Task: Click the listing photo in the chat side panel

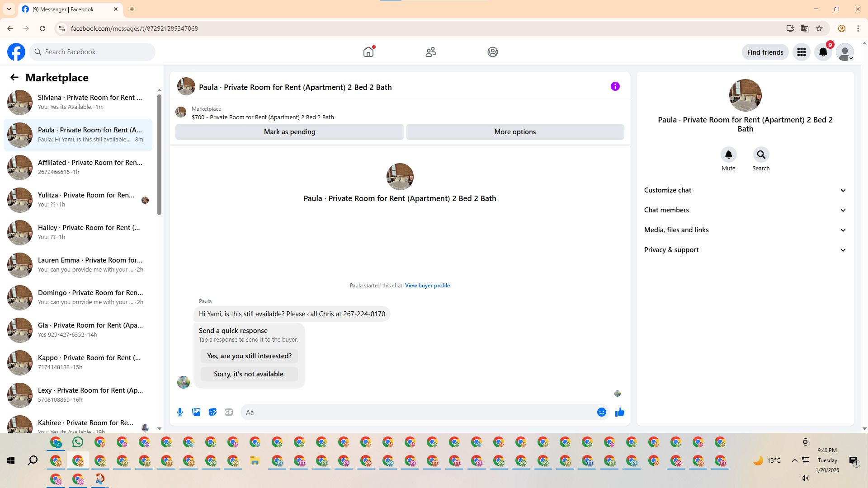Action: (745, 95)
